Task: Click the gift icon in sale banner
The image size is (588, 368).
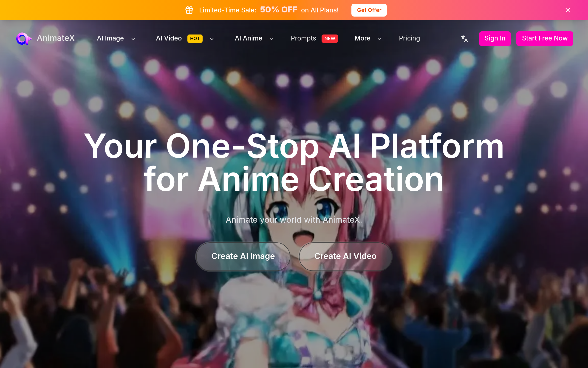Action: click(189, 10)
